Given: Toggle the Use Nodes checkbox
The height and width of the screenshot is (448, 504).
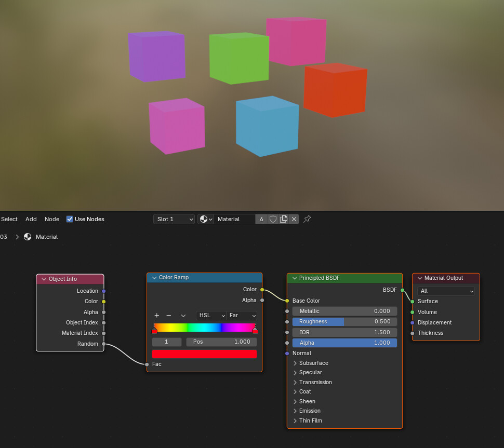Looking at the screenshot, I should 70,219.
